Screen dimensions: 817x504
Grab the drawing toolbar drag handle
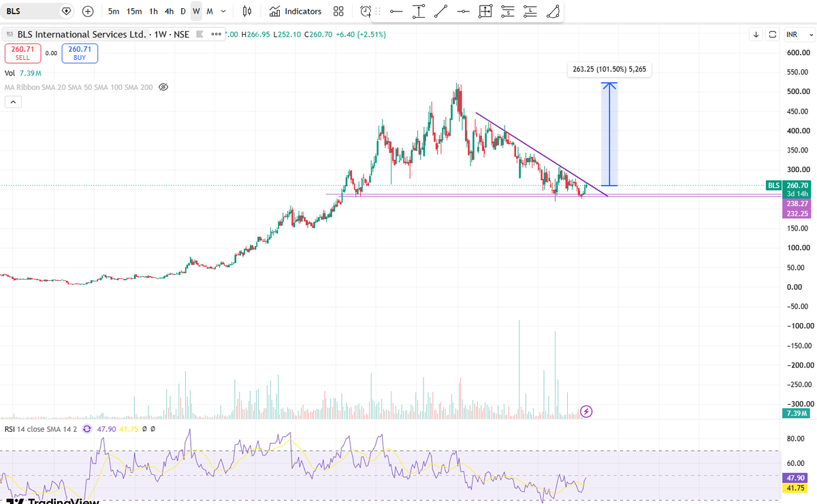(x=378, y=12)
